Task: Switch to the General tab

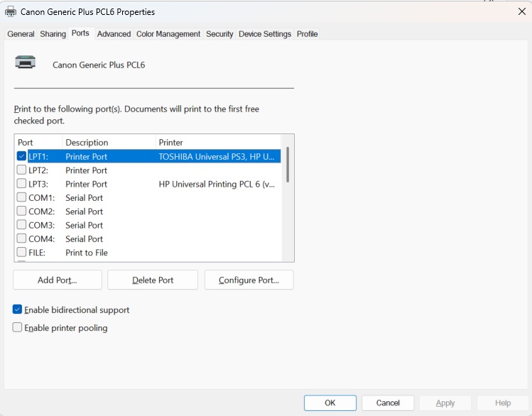Action: [21, 34]
